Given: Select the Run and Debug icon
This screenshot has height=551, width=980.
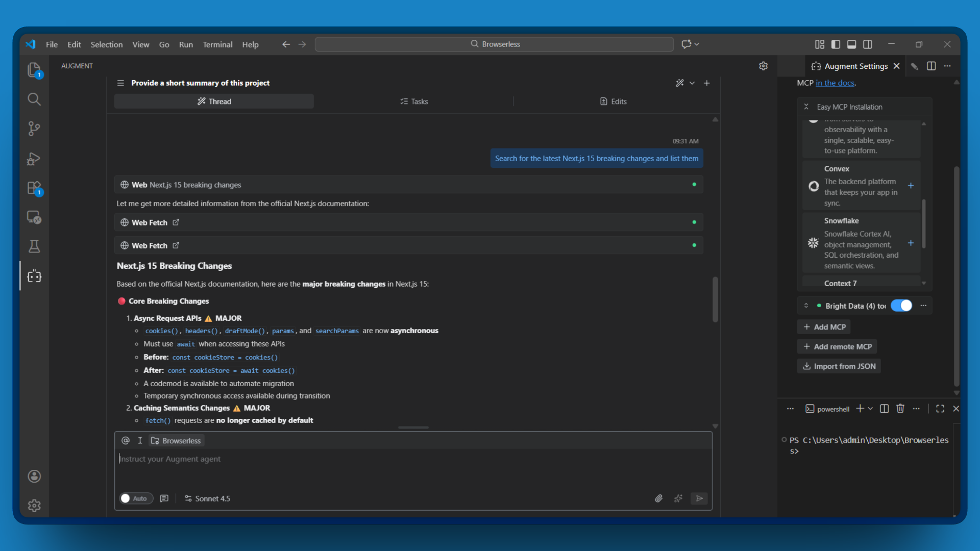Looking at the screenshot, I should tap(34, 159).
